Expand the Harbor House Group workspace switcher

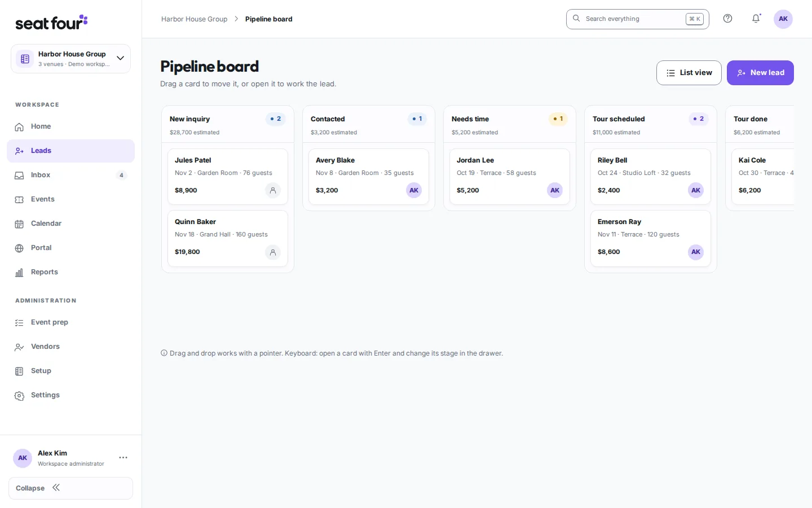pos(70,59)
